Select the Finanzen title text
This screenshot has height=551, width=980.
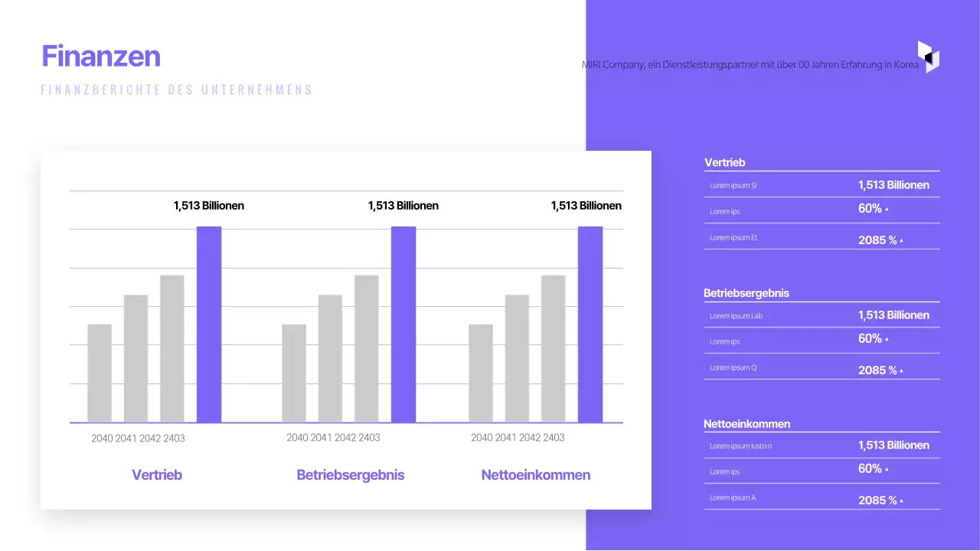point(101,56)
